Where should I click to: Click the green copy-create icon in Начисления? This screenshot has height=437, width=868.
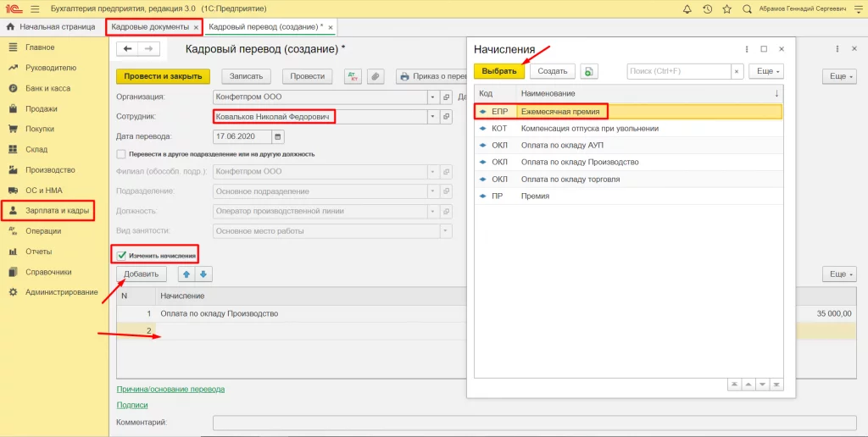[589, 71]
